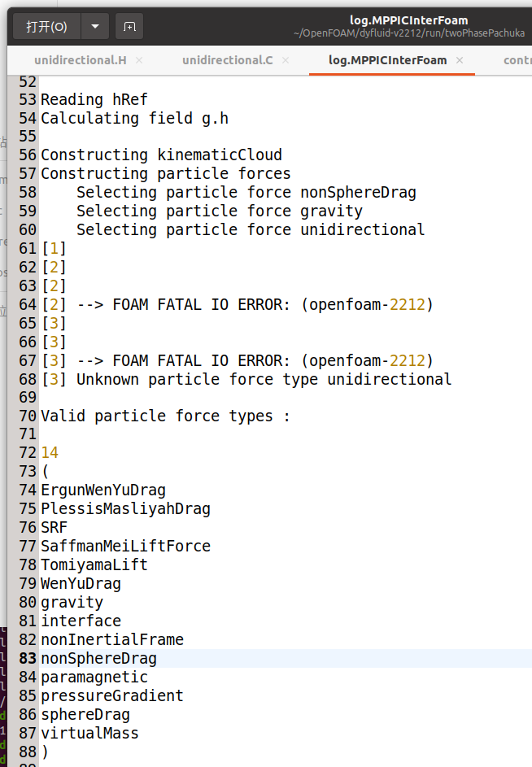Click the log.MPPICInterFoam window title
This screenshot has width=532, height=767.
pyautogui.click(x=409, y=20)
